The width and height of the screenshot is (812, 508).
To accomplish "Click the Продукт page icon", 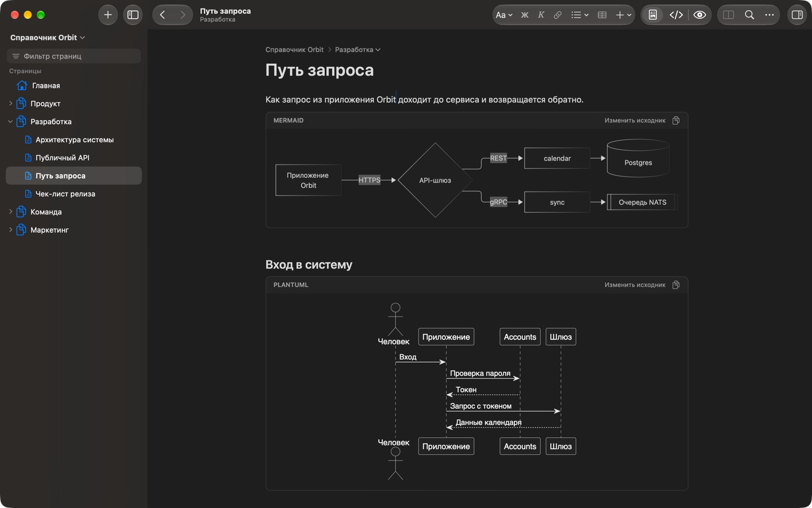I will (21, 103).
